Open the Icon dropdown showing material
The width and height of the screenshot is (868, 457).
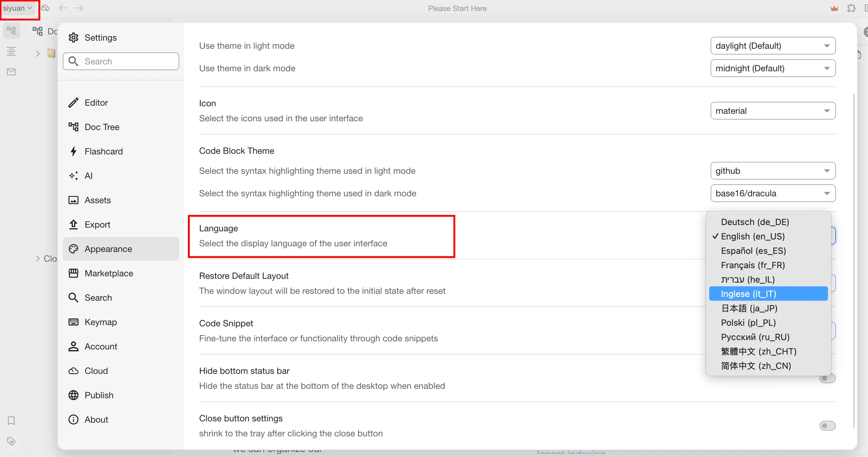(x=773, y=111)
